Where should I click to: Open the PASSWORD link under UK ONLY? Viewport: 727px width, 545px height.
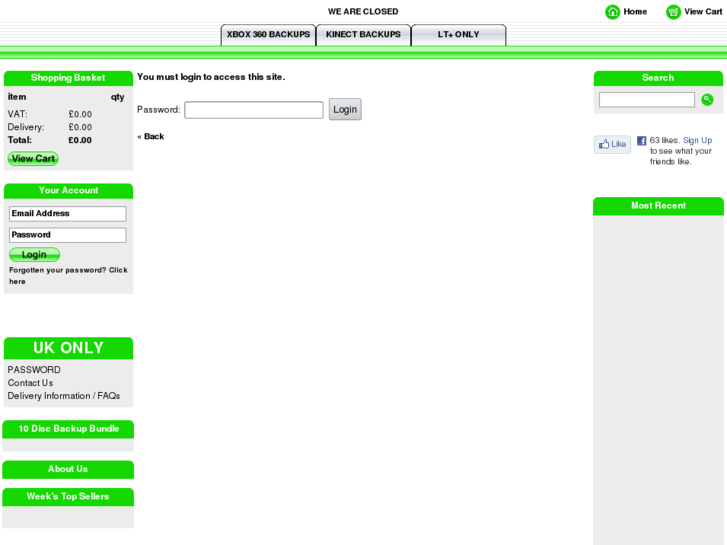pyautogui.click(x=34, y=370)
